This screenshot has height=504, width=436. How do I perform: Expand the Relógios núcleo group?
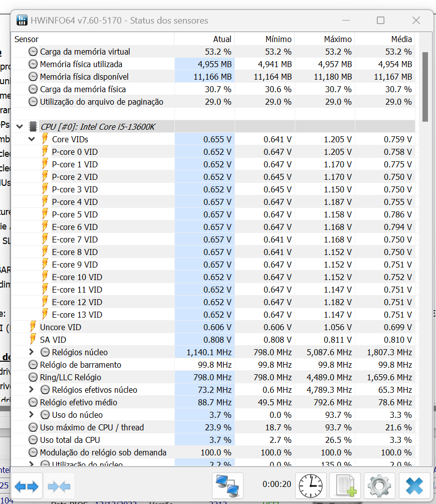pos(31,352)
